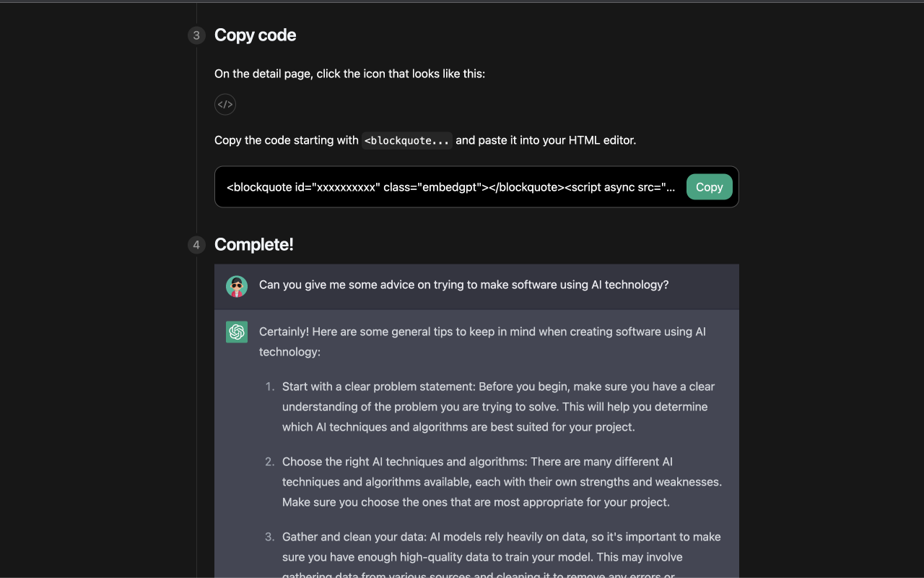
Task: Click the "Certainly! Here are some general tips" paragraph
Action: 482,342
